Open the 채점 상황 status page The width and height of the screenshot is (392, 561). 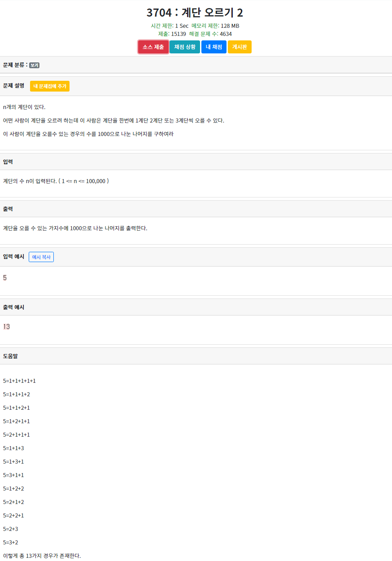tap(185, 47)
